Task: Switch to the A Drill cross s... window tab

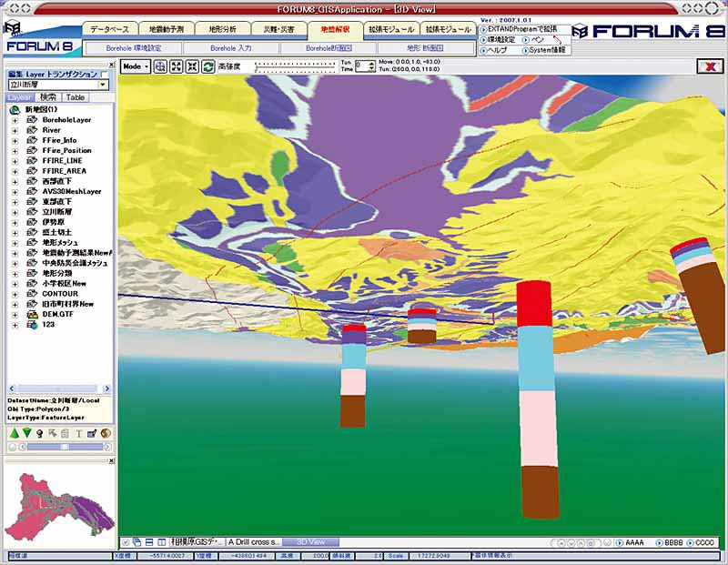Action: click(x=254, y=541)
